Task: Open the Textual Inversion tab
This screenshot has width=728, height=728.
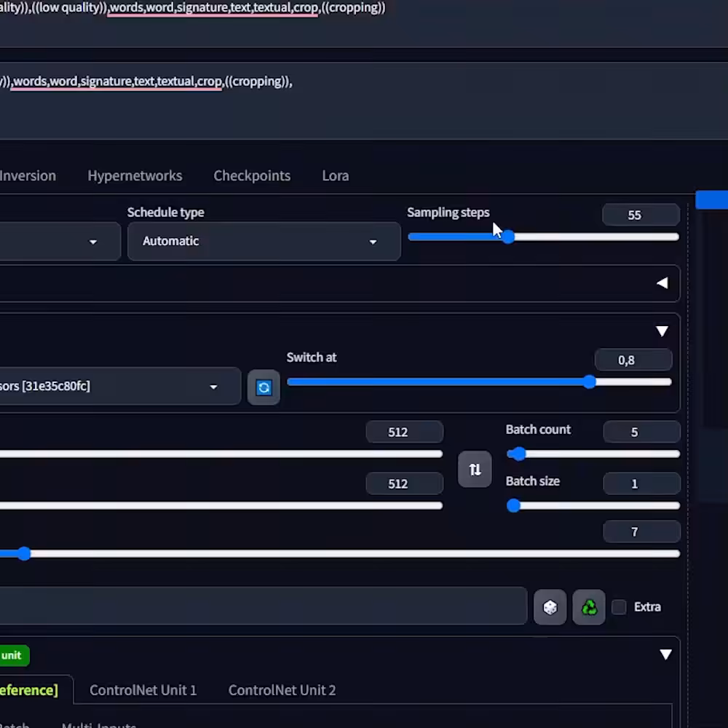Action: (28, 175)
